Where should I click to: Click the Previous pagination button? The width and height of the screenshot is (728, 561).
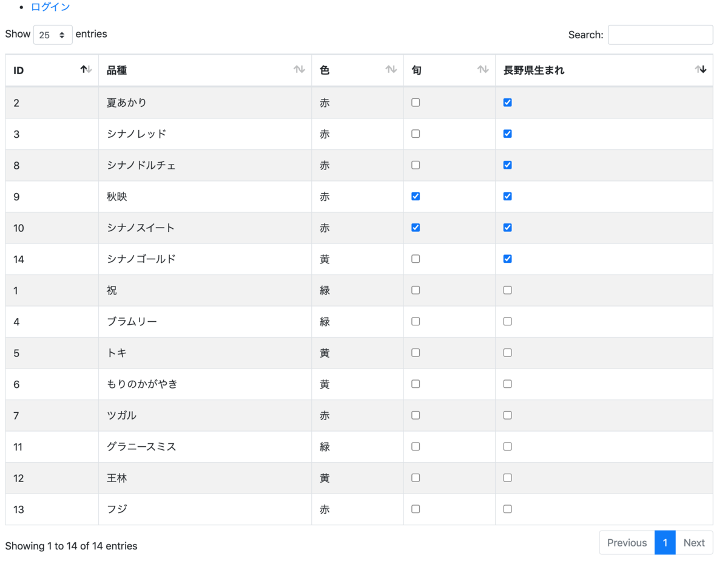click(627, 542)
